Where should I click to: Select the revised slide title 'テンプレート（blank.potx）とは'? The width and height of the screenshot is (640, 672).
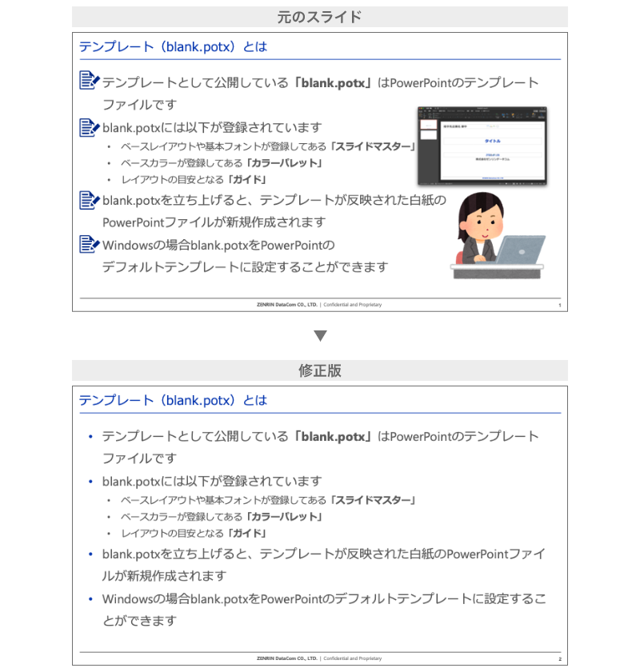[x=173, y=400]
